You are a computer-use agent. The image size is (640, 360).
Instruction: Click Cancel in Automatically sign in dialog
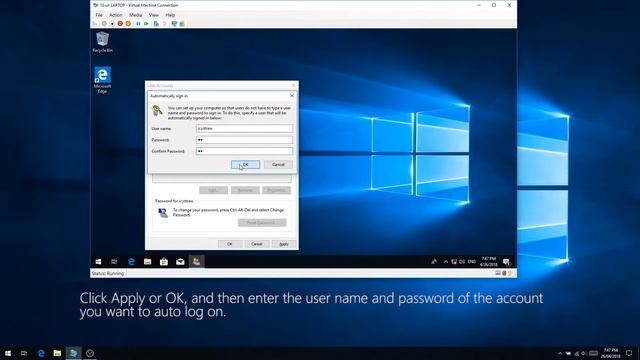[278, 164]
